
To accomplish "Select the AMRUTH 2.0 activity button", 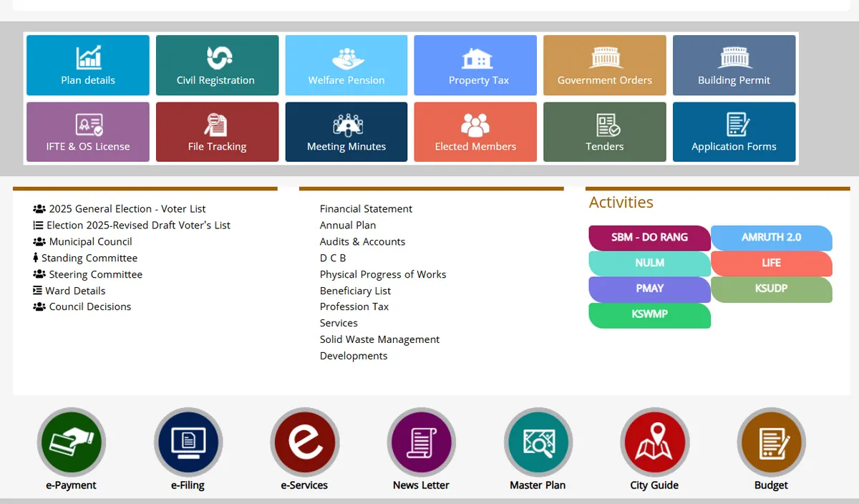I will 771,238.
